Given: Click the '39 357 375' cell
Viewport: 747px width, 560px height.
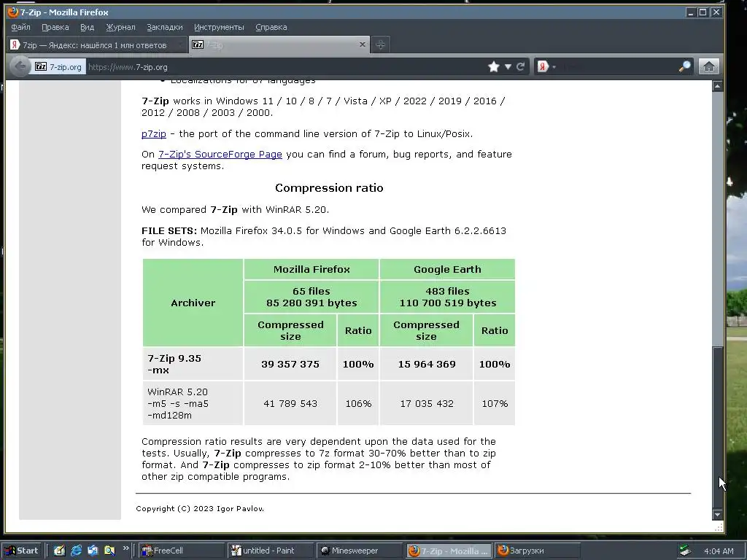Looking at the screenshot, I should tap(290, 364).
